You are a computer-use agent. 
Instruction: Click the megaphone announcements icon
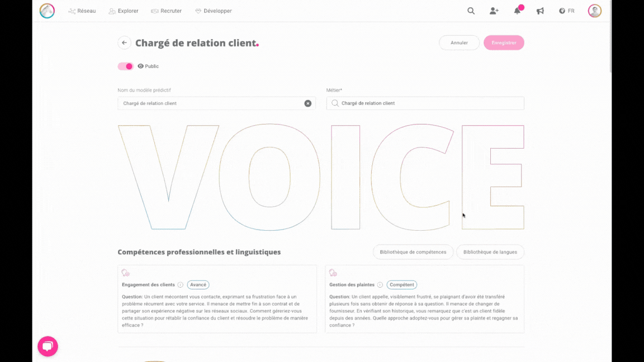click(x=540, y=11)
